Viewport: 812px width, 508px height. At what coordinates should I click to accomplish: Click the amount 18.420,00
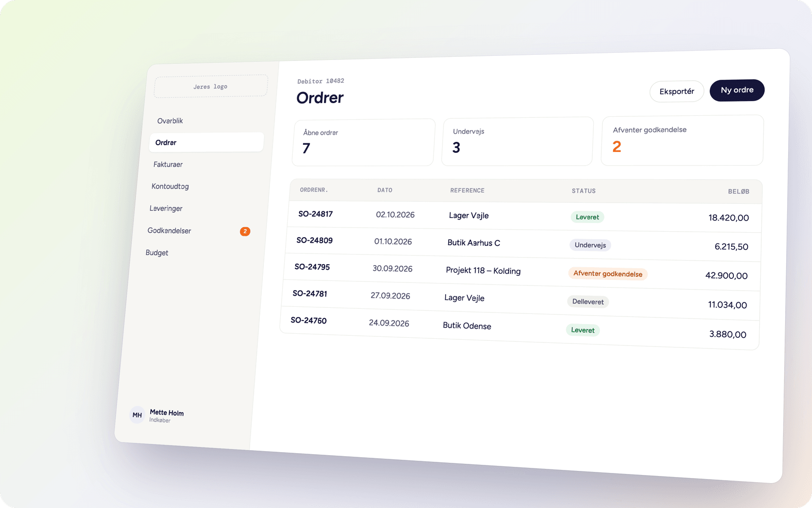[x=728, y=217]
